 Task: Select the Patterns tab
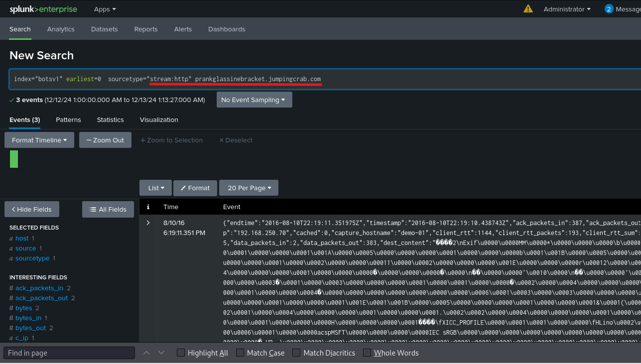tap(68, 120)
